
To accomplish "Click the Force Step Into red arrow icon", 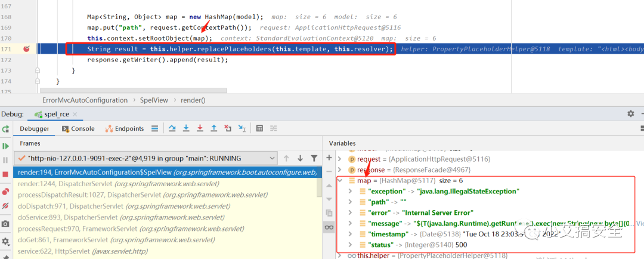I will click(200, 128).
